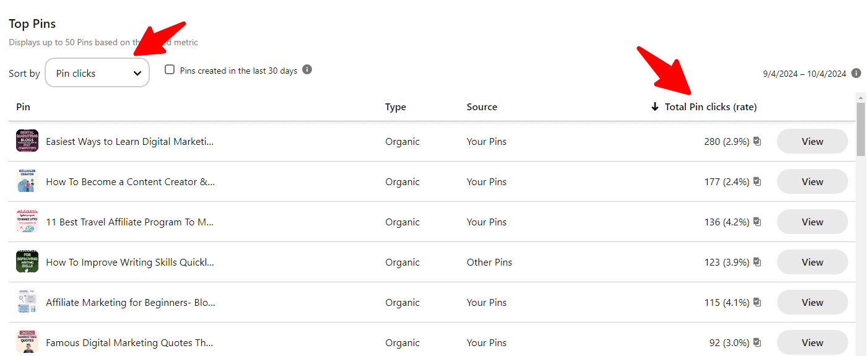The height and width of the screenshot is (356, 868).
Task: Click the vertical scrollbar thumb of the table
Action: click(x=861, y=129)
